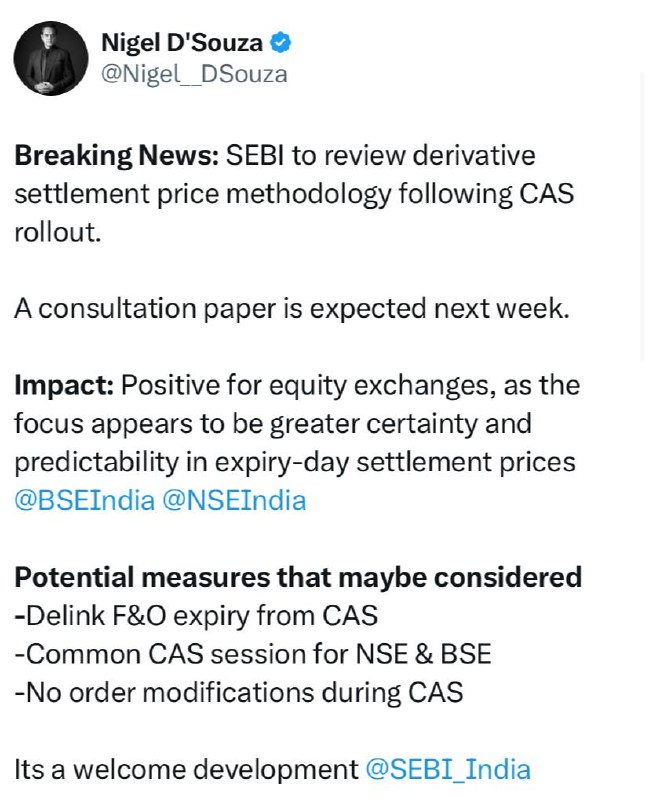Click the "Potential measures that maybe considered" heading
Viewport: 649px width, 800px height.
tap(298, 578)
